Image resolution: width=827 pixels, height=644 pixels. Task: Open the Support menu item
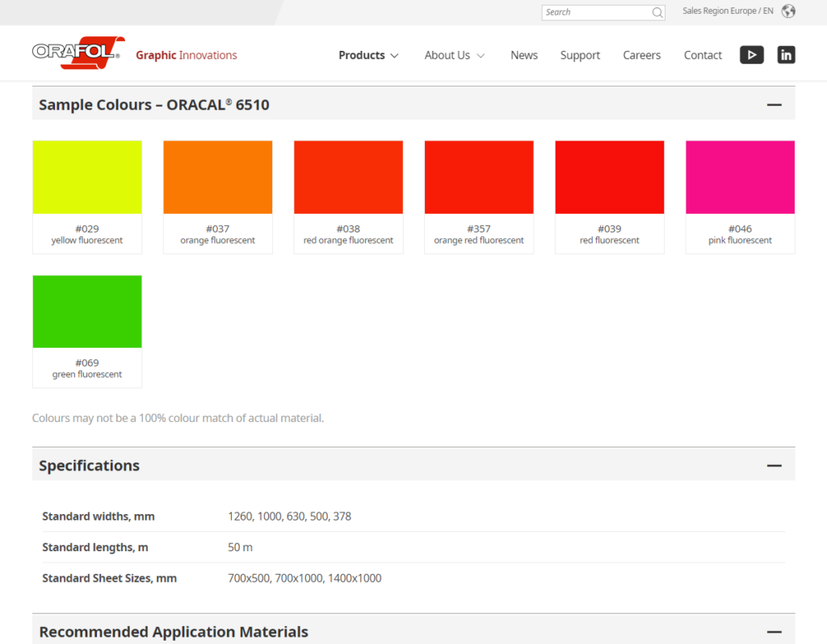click(580, 56)
